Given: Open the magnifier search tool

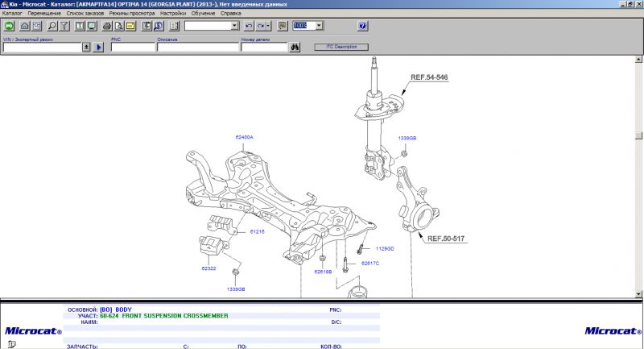Looking at the screenshot, I should pos(52,26).
